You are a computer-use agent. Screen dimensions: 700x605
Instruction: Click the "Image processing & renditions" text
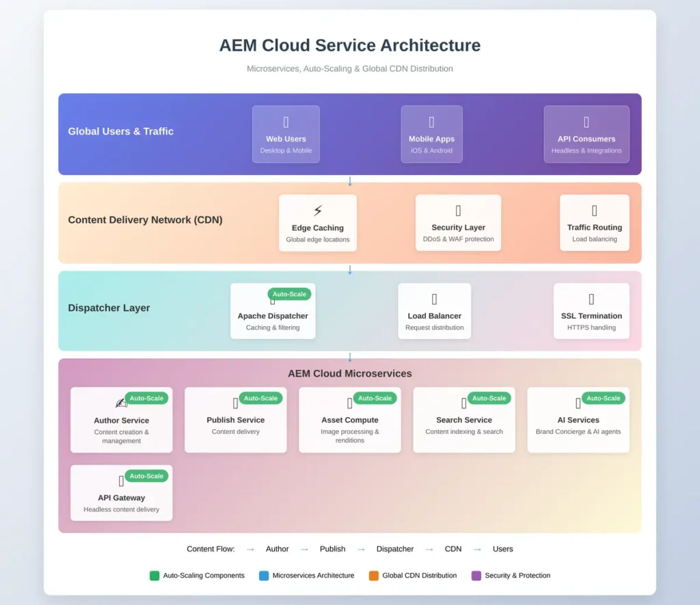(x=349, y=435)
